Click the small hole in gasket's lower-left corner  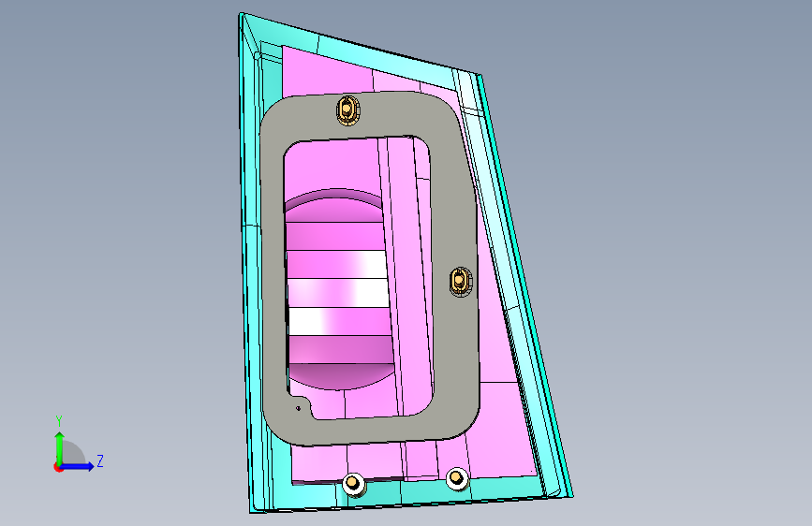tap(298, 408)
